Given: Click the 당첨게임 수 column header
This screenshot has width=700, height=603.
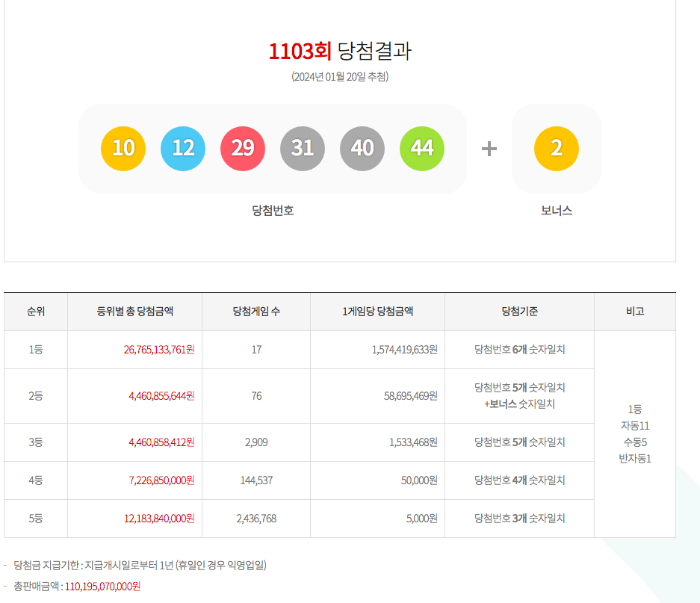Looking at the screenshot, I should [256, 312].
